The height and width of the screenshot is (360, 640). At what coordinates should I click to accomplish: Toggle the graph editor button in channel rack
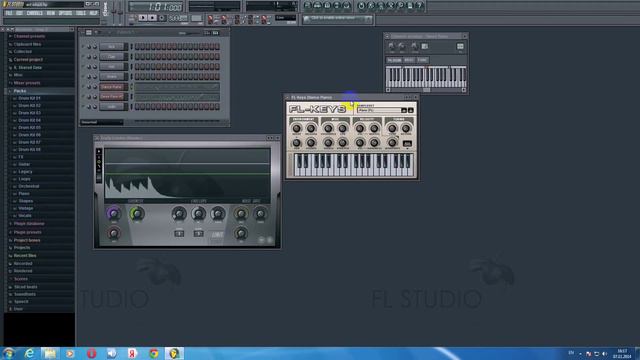coord(207,33)
